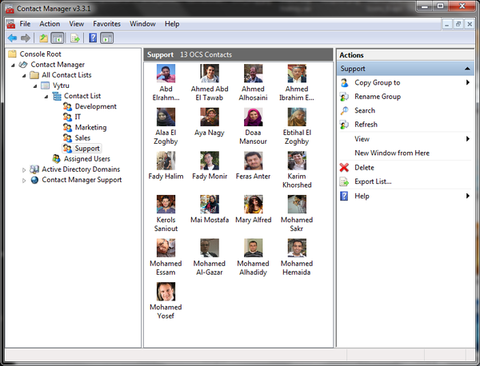Click the Export List toolbar icon
This screenshot has height=366, width=480.
(75, 38)
